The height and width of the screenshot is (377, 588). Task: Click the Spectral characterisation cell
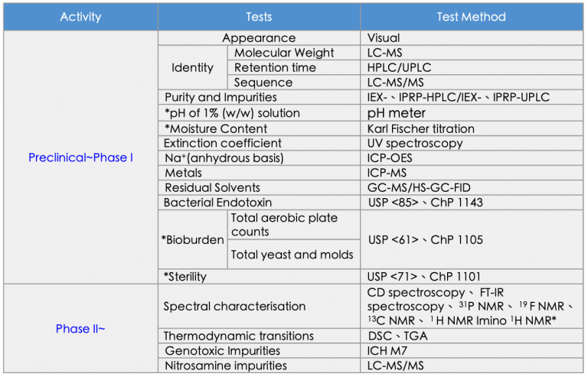(x=259, y=306)
